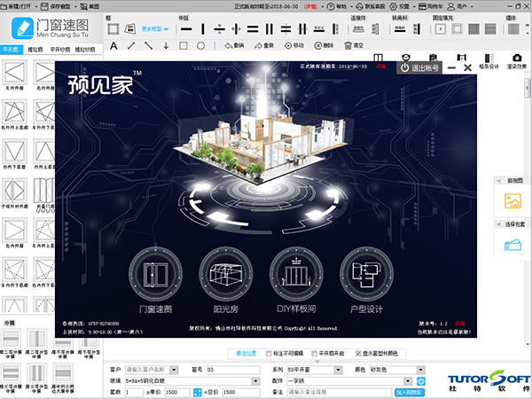Expand the 更多框型 dropdown
Screen dimensions: 532x399
click(155, 29)
